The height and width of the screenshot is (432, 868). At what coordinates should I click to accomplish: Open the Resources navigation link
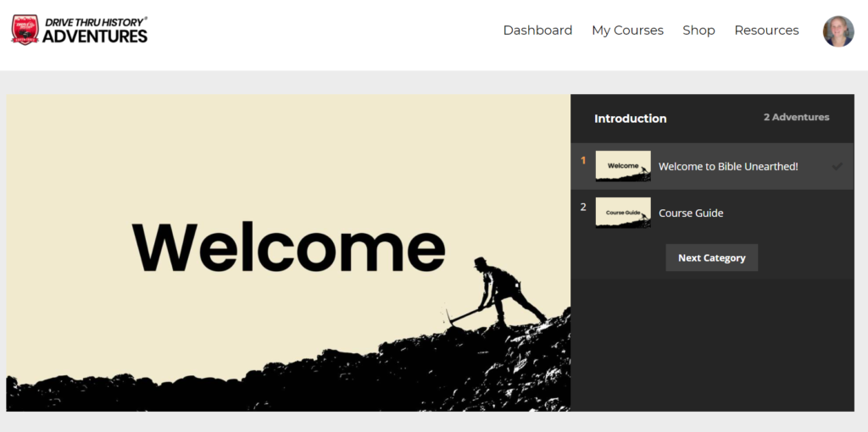pos(766,30)
